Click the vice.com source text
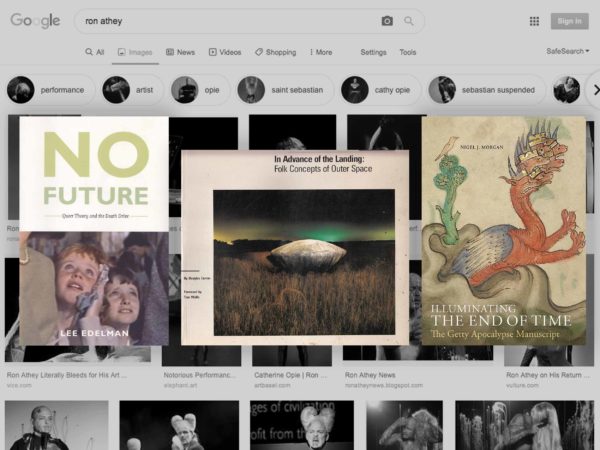This screenshot has height=450, width=600. pyautogui.click(x=19, y=385)
